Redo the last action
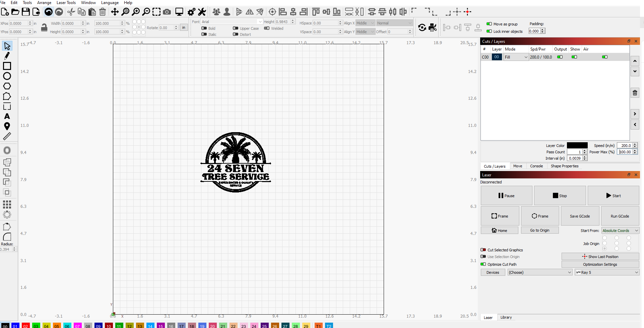The image size is (644, 328). point(59,12)
